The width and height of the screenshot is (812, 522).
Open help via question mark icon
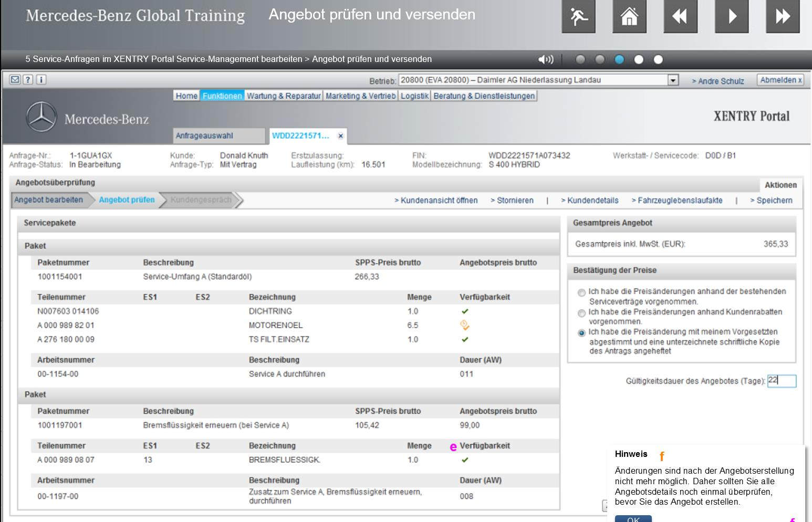pos(28,80)
